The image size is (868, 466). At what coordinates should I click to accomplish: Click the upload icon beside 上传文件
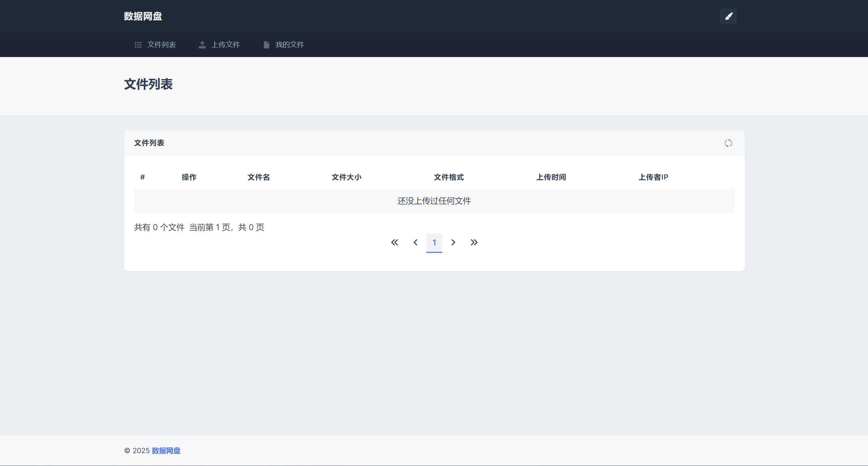202,44
